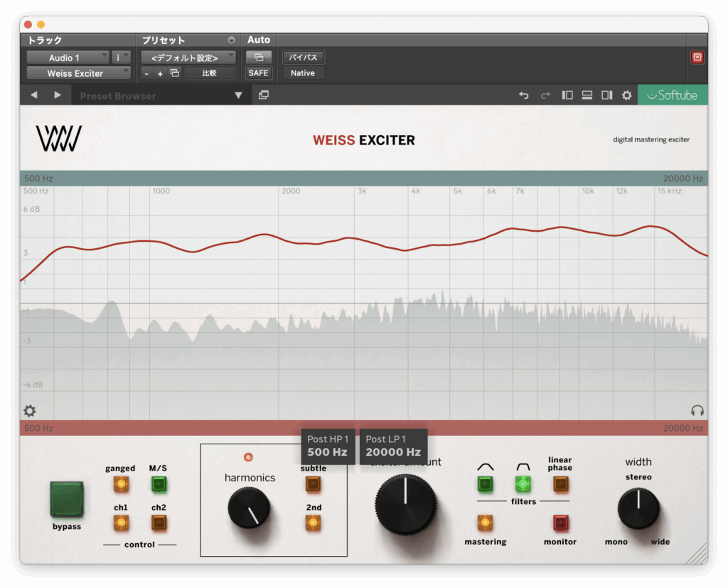This screenshot has width=728, height=588.
Task: Toggle the ch2 control button
Action: click(x=159, y=523)
